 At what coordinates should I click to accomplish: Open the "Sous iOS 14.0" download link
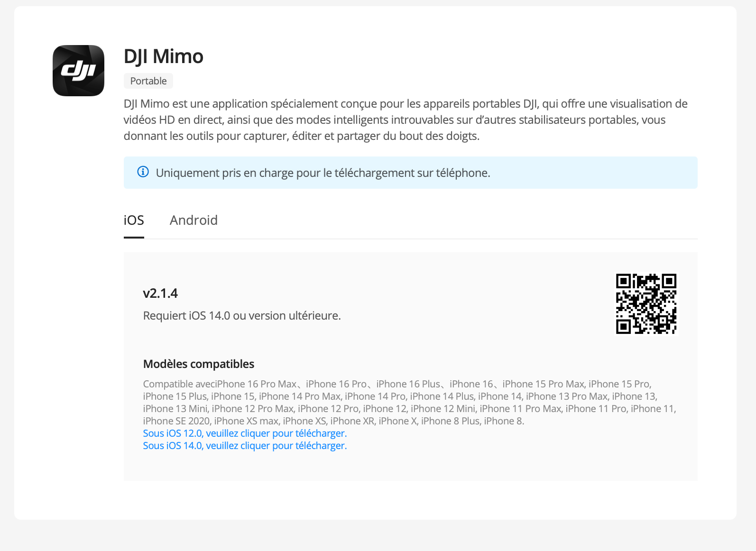click(245, 446)
